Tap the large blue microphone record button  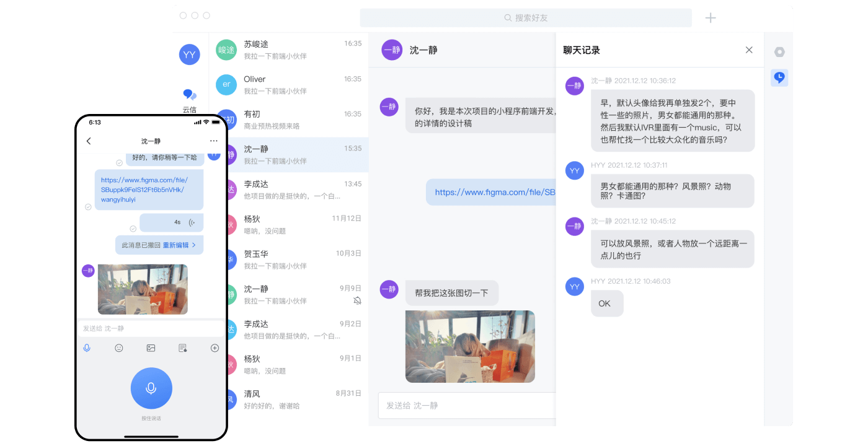click(x=151, y=388)
